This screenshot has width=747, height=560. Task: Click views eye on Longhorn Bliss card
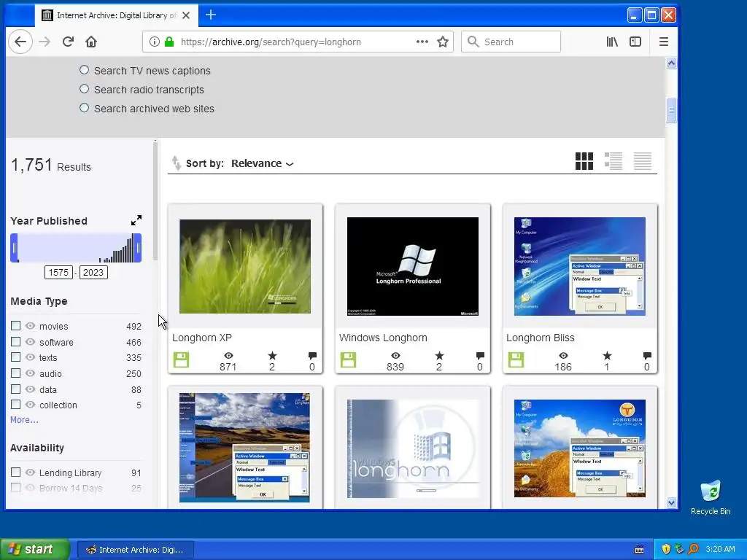(x=563, y=356)
